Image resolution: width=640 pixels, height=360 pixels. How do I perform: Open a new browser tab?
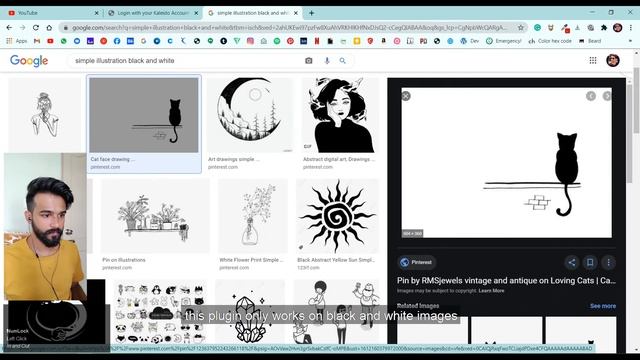tap(311, 13)
